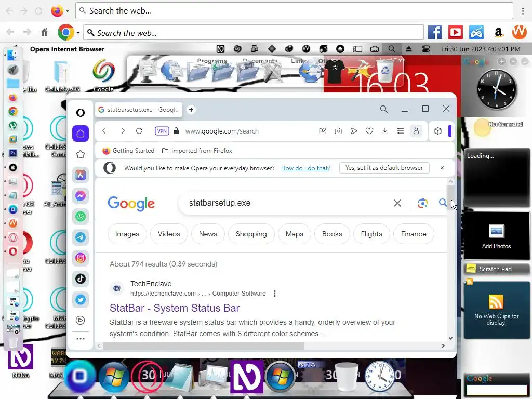532x399 pixels.
Task: Select Videos filter chip
Action: pyautogui.click(x=169, y=234)
